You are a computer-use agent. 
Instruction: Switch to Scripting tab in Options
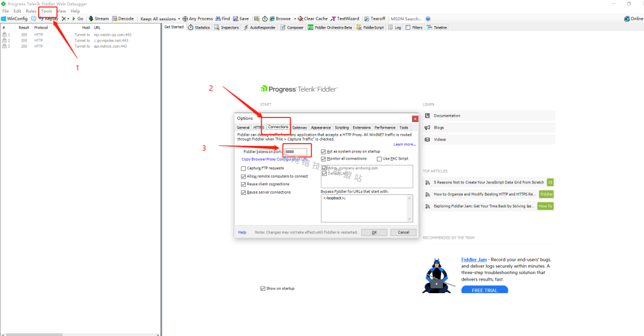pyautogui.click(x=342, y=127)
